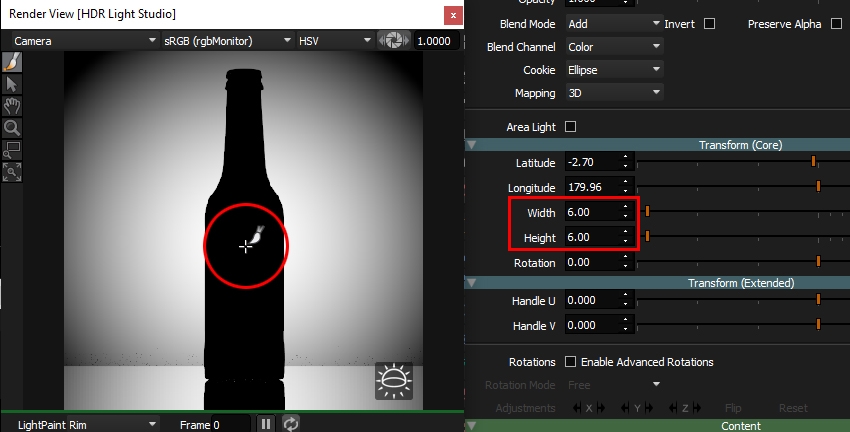The image size is (850, 432).
Task: Enable Advanced Rotations checkbox
Action: pos(570,362)
